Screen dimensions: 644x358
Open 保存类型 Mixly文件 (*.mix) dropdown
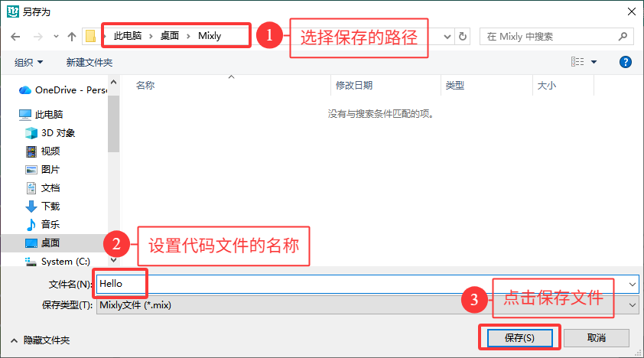coord(368,305)
